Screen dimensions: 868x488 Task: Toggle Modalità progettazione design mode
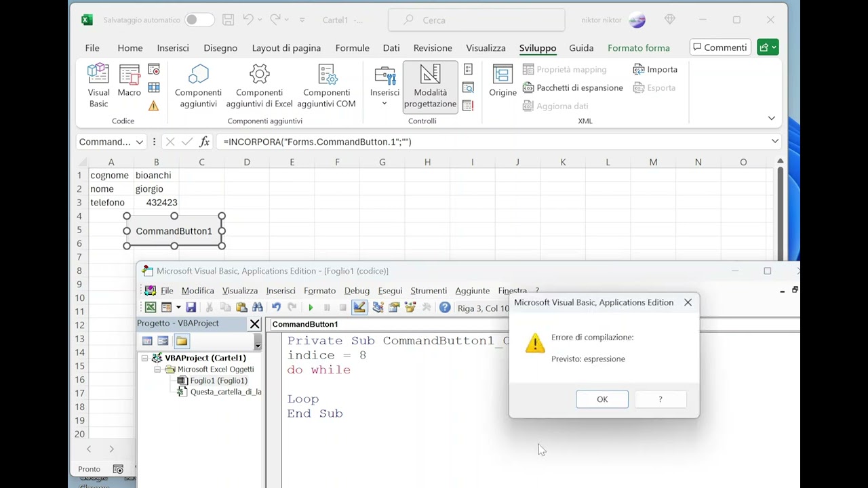(430, 85)
